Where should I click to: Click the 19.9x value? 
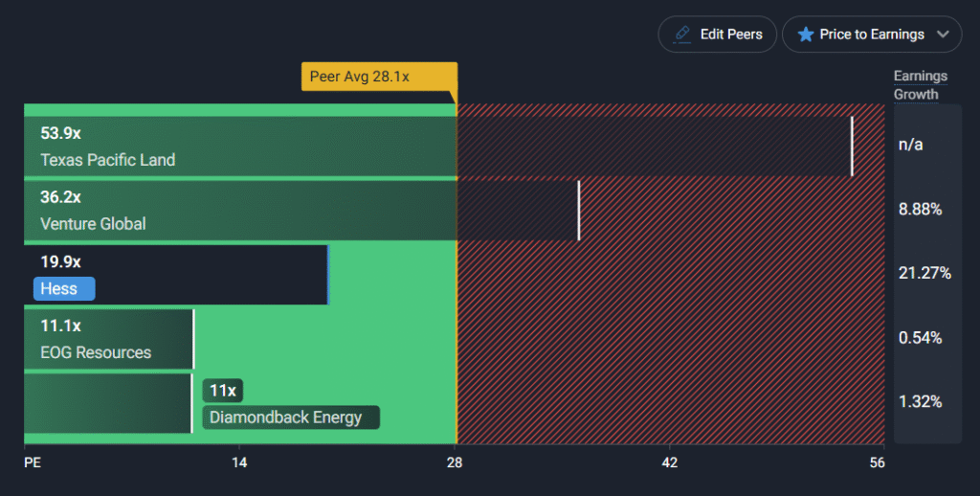60,261
